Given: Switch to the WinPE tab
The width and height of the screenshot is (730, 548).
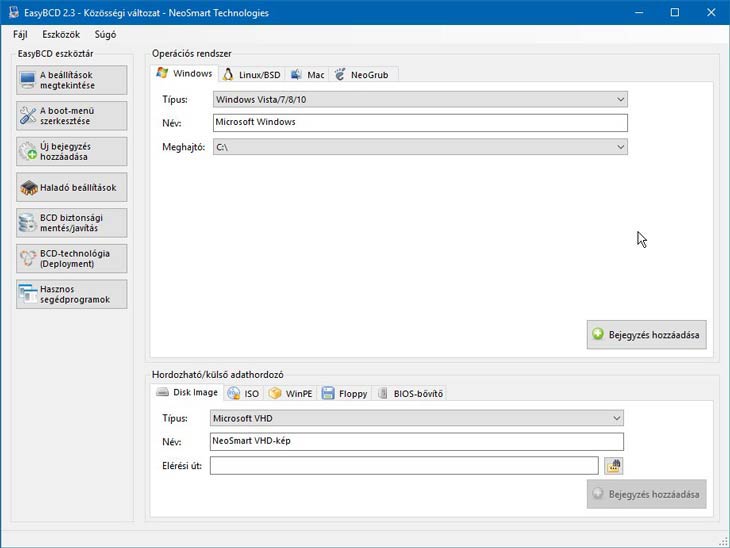Looking at the screenshot, I should pyautogui.click(x=291, y=394).
